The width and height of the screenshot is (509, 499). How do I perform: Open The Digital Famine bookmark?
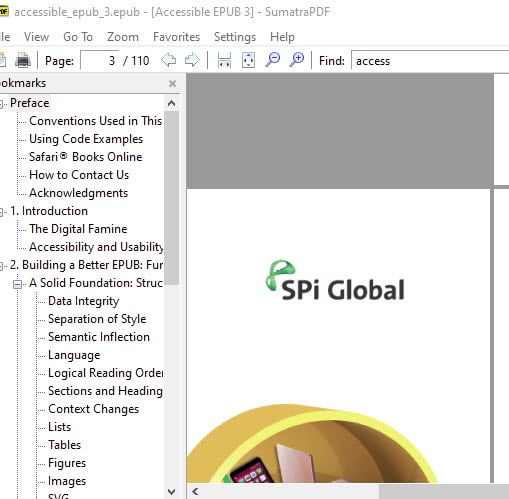tap(78, 229)
